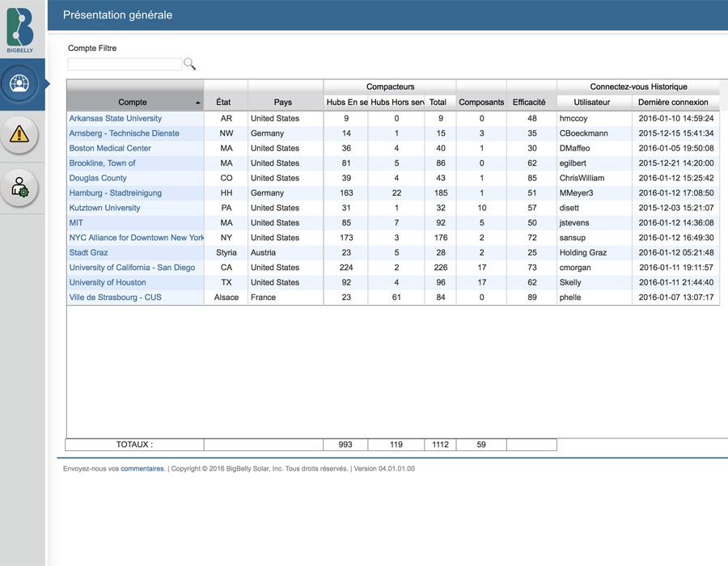This screenshot has width=728, height=566.
Task: Sort by Dernière connexion column header
Action: 673,102
